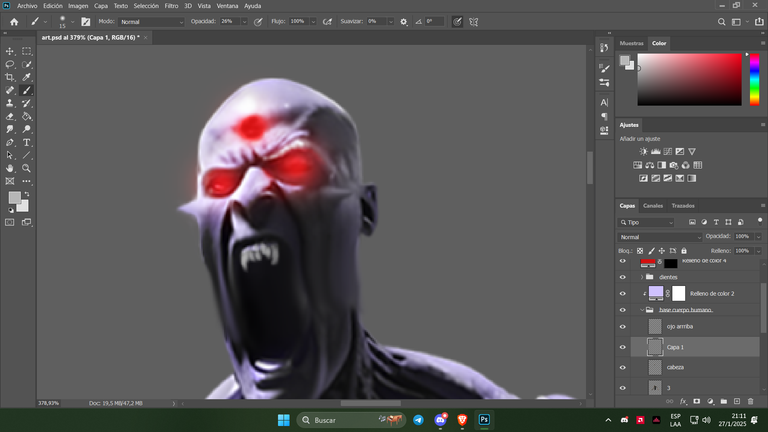
Task: Select the Line tool
Action: (x=26, y=155)
